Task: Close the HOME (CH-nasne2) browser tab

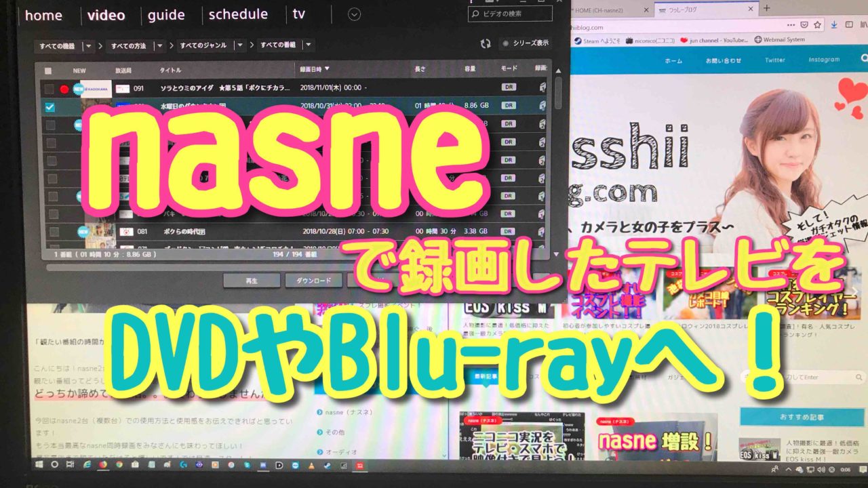Action: 646,9
